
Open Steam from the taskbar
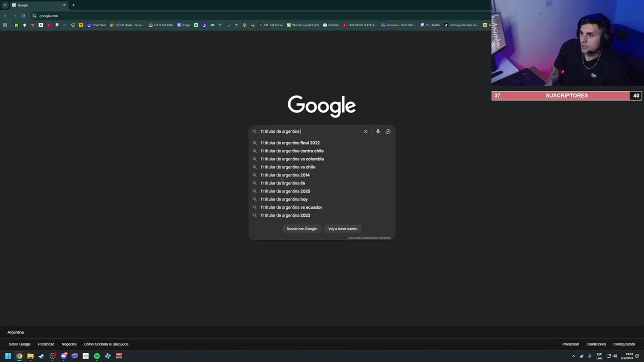click(x=41, y=356)
